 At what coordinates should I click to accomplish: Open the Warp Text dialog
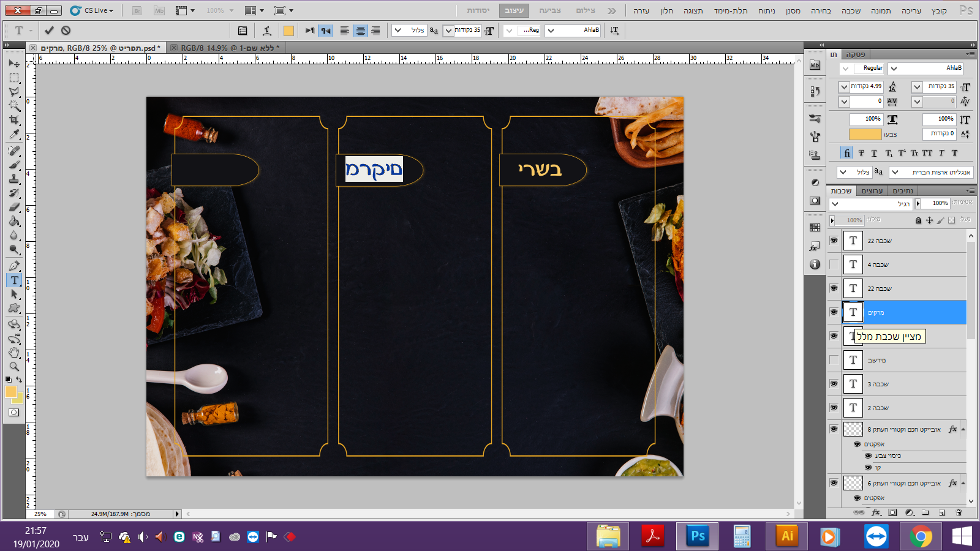tap(267, 30)
